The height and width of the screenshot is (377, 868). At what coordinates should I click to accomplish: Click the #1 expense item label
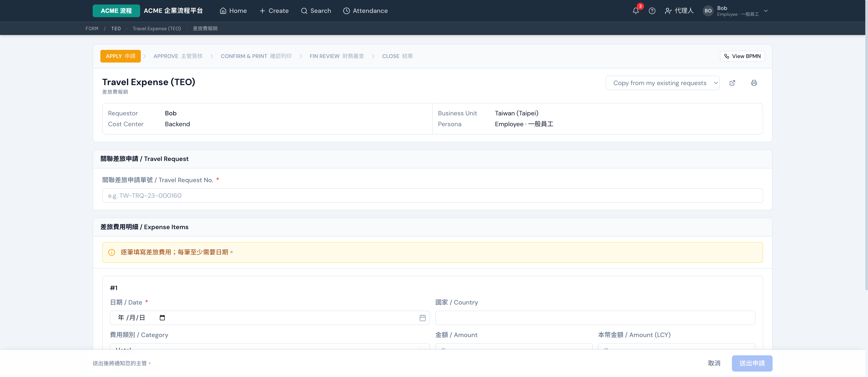(113, 288)
